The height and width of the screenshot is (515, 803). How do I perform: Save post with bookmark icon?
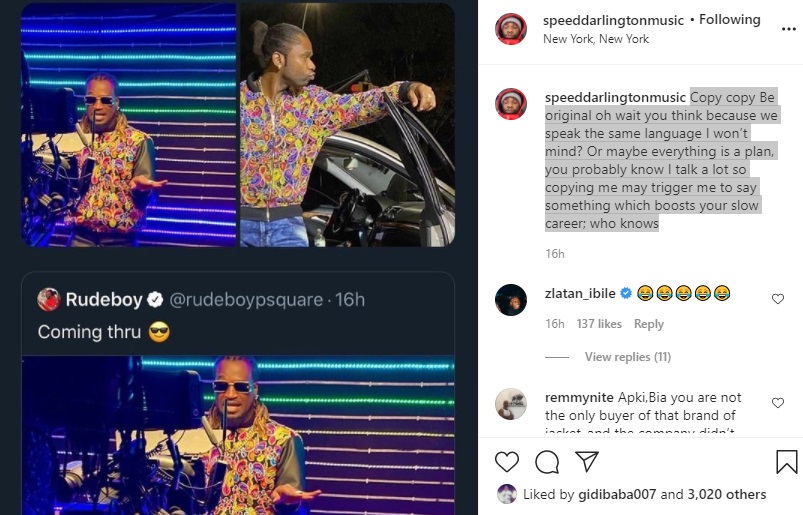click(787, 461)
